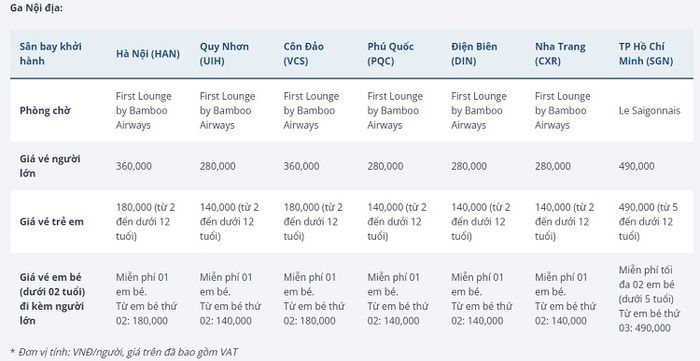Screen dimensions: 700x361
Task: Select the VAT unit footnote text
Action: click(124, 352)
